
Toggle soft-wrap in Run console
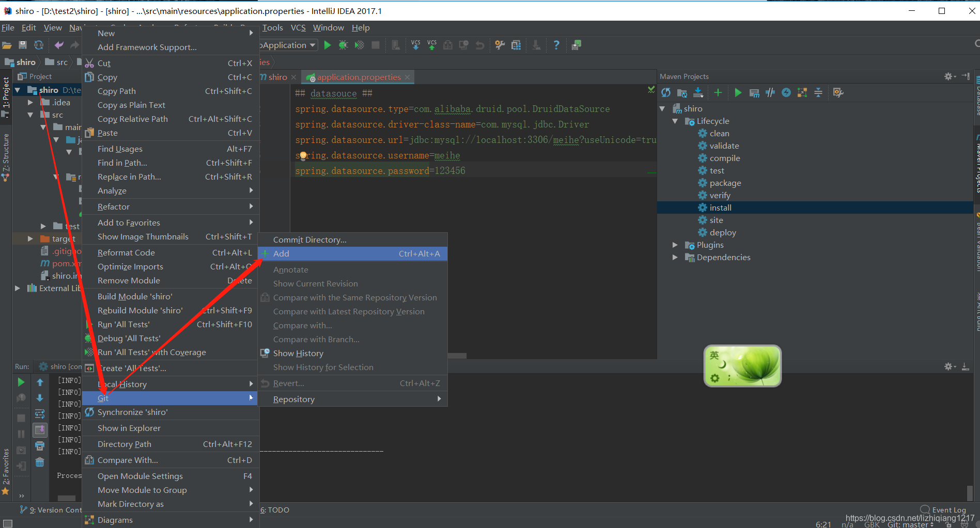(40, 414)
